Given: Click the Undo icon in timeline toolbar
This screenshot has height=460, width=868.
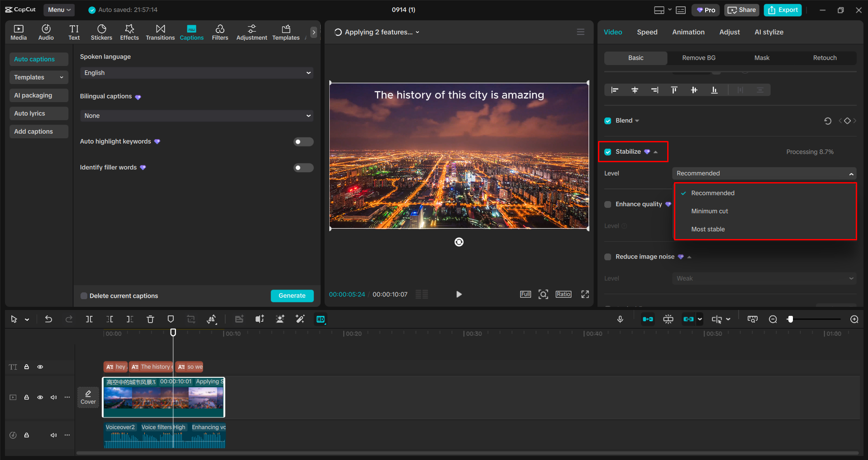Looking at the screenshot, I should tap(48, 319).
